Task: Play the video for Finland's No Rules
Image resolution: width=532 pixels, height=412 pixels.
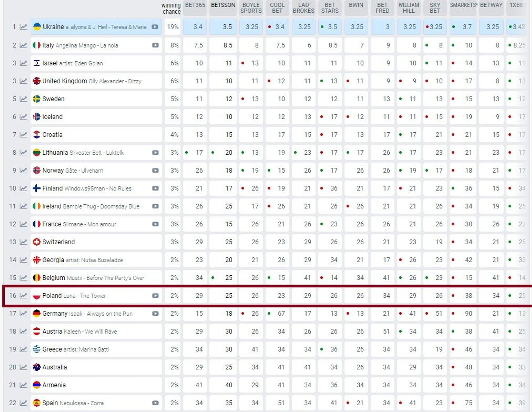Action: coord(155,188)
